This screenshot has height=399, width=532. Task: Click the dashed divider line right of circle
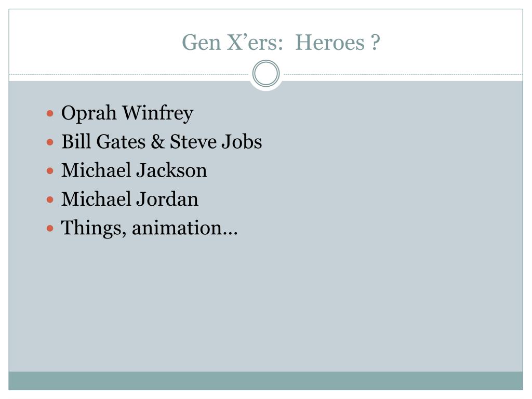point(403,74)
